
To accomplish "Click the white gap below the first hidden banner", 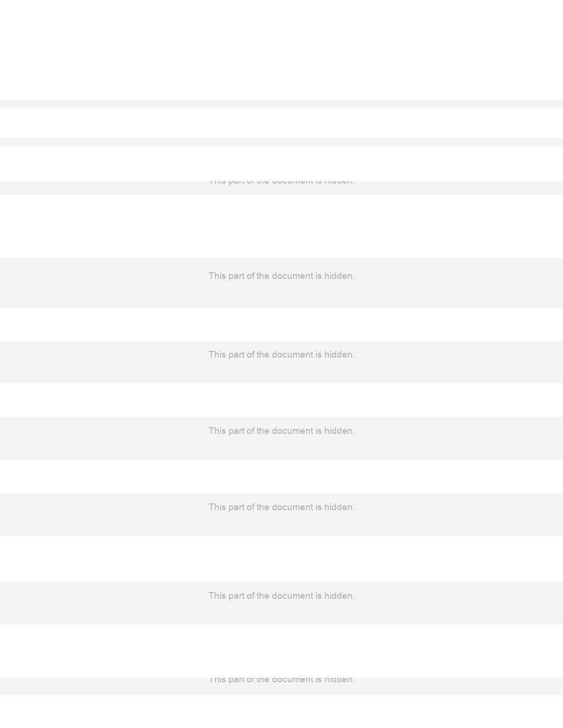I will tap(281, 226).
